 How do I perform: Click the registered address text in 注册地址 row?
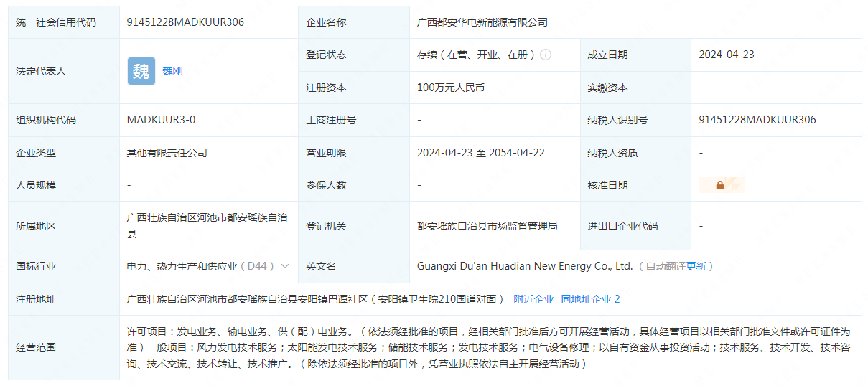pyautogui.click(x=316, y=299)
